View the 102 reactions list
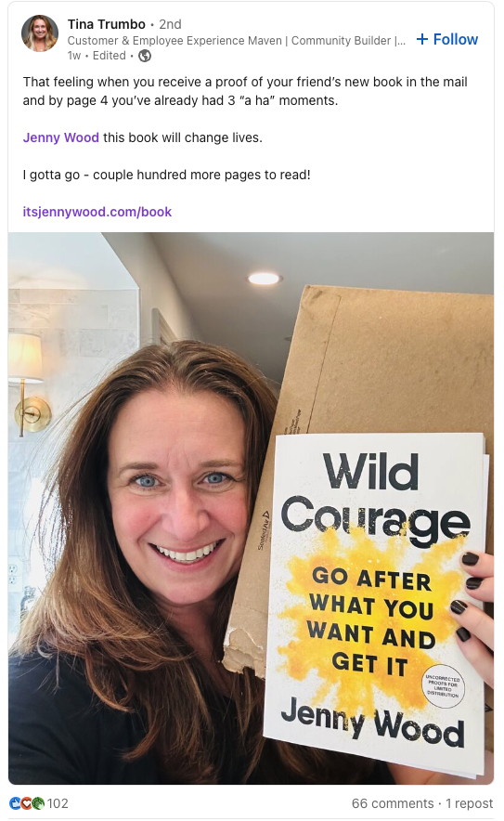Image resolution: width=504 pixels, height=821 pixels. point(58,803)
